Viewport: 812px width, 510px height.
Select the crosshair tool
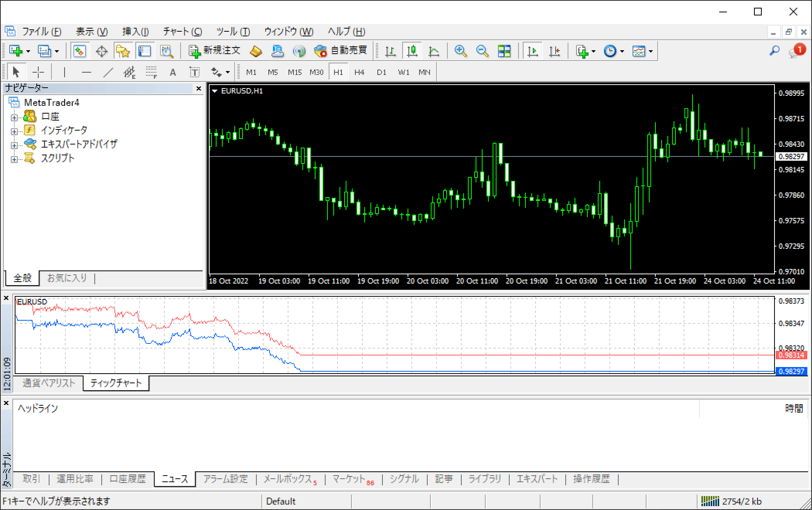coord(38,72)
